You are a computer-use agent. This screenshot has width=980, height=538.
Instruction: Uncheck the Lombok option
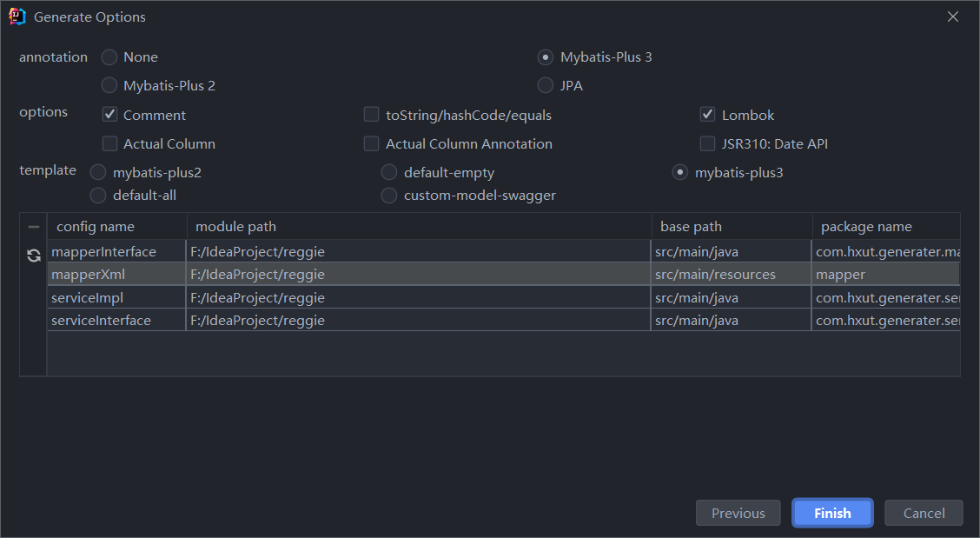tap(708, 115)
